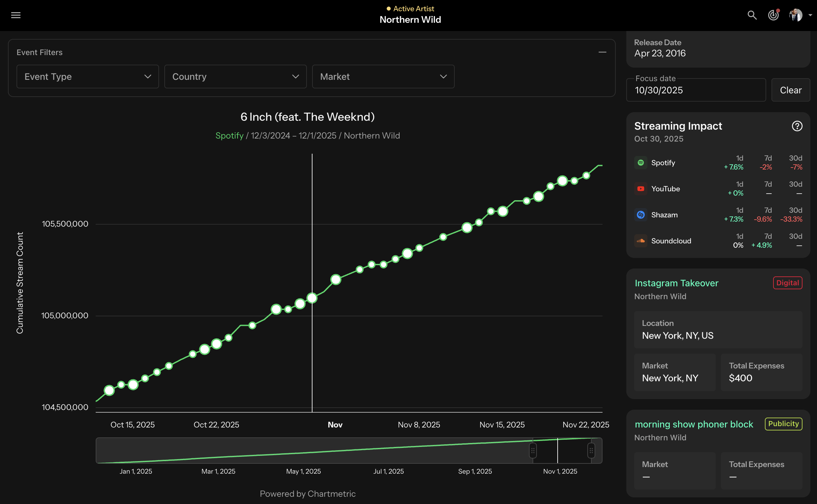Screen dimensions: 817x504
Task: Open the Instagram Takeover event link
Action: pos(676,283)
